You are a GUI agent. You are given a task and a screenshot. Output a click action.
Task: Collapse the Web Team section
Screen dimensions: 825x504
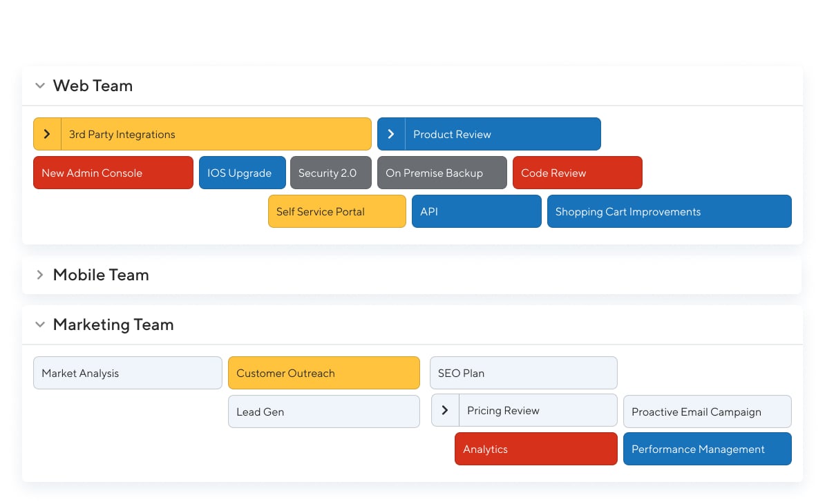coord(40,86)
